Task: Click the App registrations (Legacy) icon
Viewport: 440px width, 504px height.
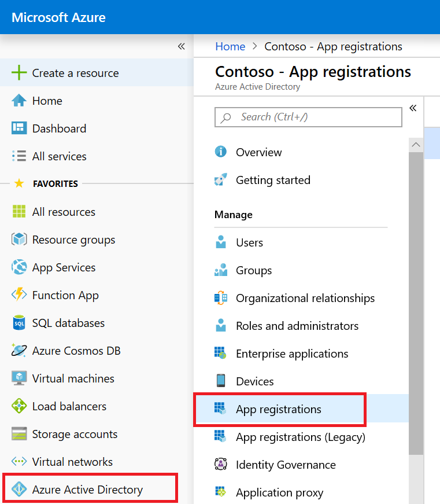Action: coord(220,436)
